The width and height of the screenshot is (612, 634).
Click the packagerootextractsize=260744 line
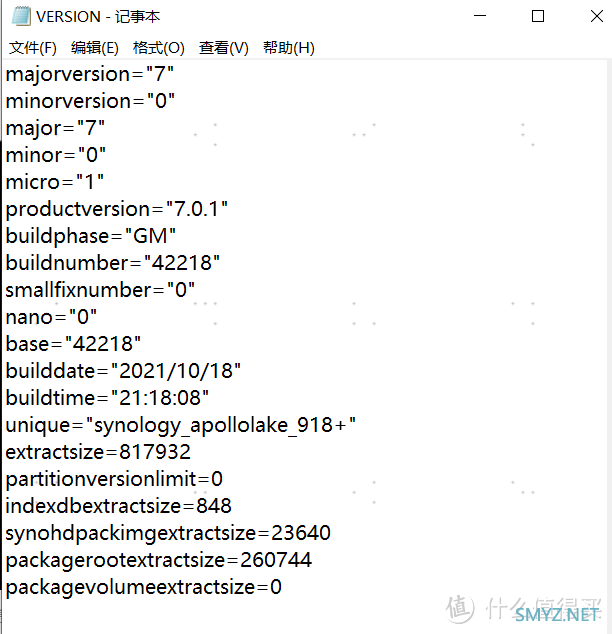pos(158,560)
